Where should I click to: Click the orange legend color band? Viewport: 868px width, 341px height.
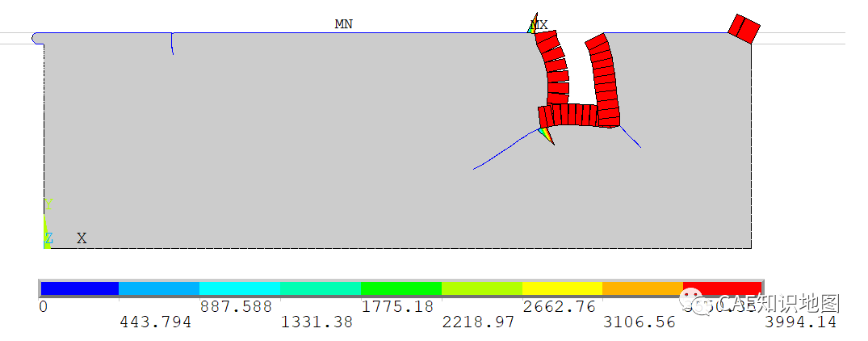(643, 288)
